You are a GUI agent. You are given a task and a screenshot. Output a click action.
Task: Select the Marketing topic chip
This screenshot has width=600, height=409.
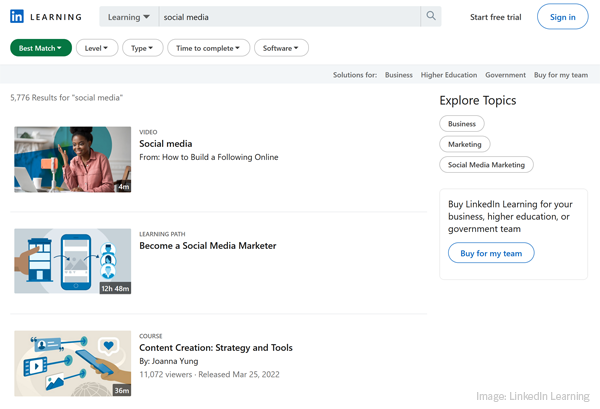tap(464, 144)
